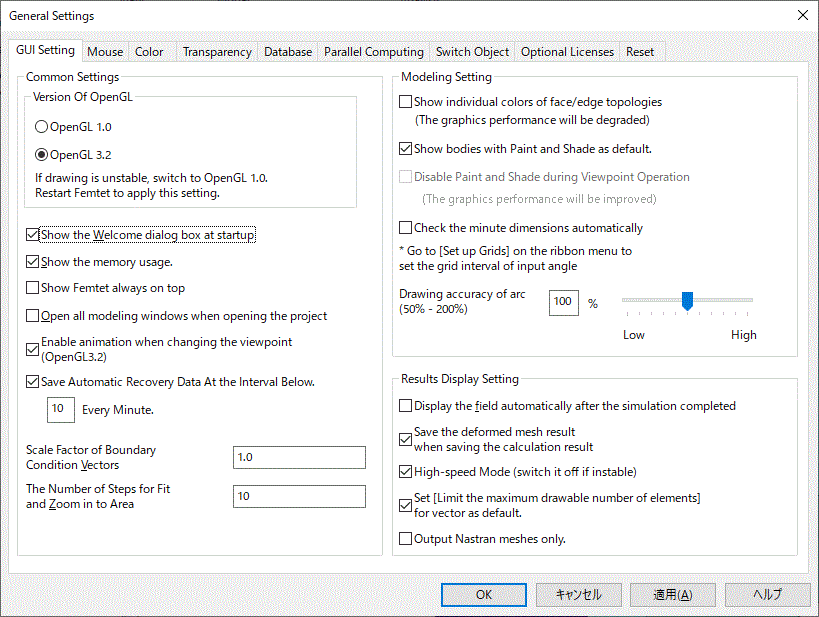Open the Color tab

point(149,52)
